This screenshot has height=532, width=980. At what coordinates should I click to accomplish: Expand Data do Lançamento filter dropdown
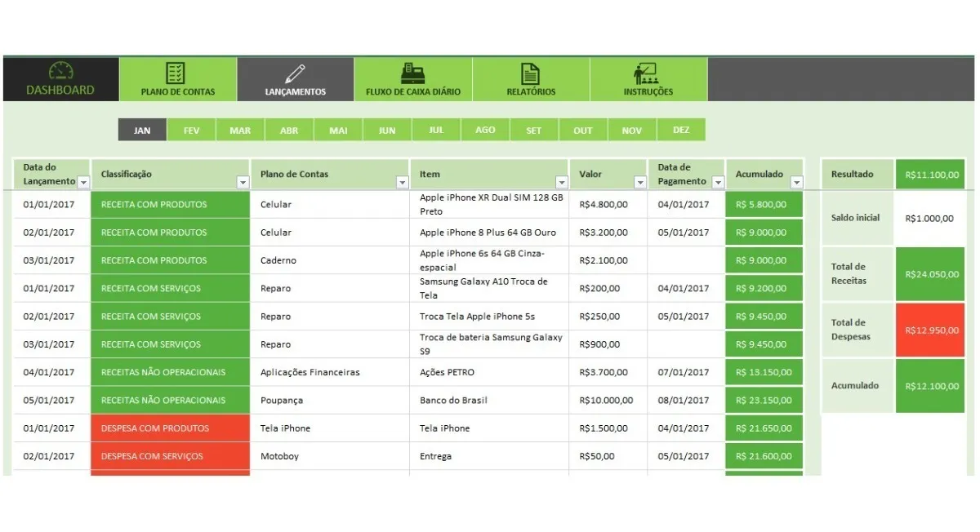(x=83, y=183)
